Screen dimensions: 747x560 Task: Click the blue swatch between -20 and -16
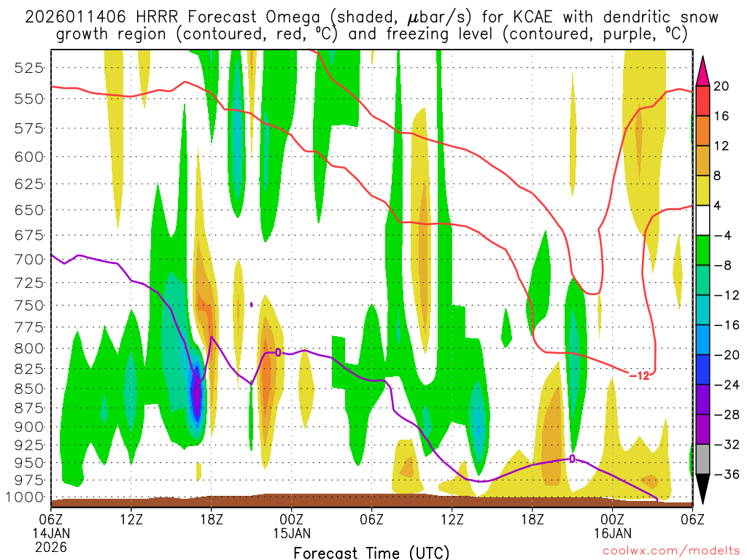pos(703,340)
